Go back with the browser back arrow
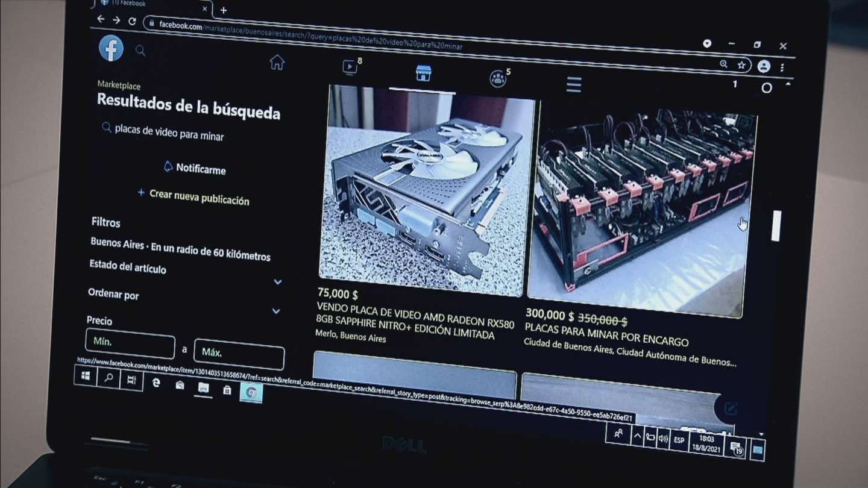The width and height of the screenshot is (868, 488). [101, 19]
